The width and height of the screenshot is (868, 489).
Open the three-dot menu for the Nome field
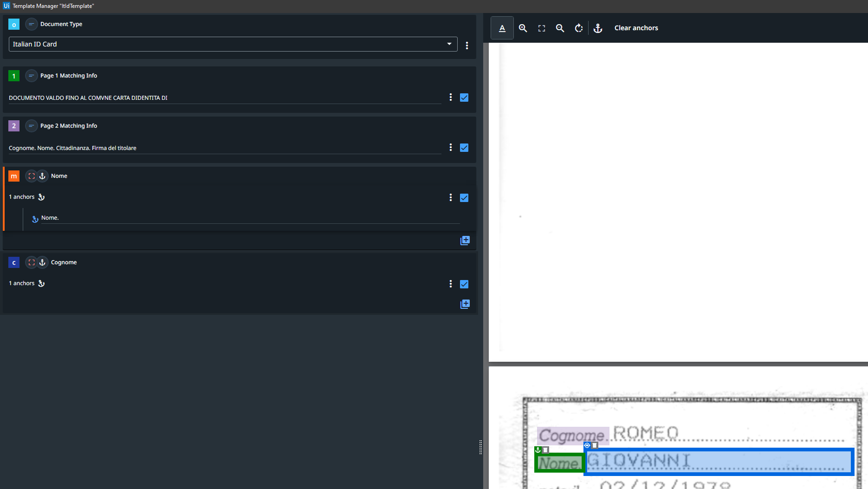pyautogui.click(x=451, y=197)
